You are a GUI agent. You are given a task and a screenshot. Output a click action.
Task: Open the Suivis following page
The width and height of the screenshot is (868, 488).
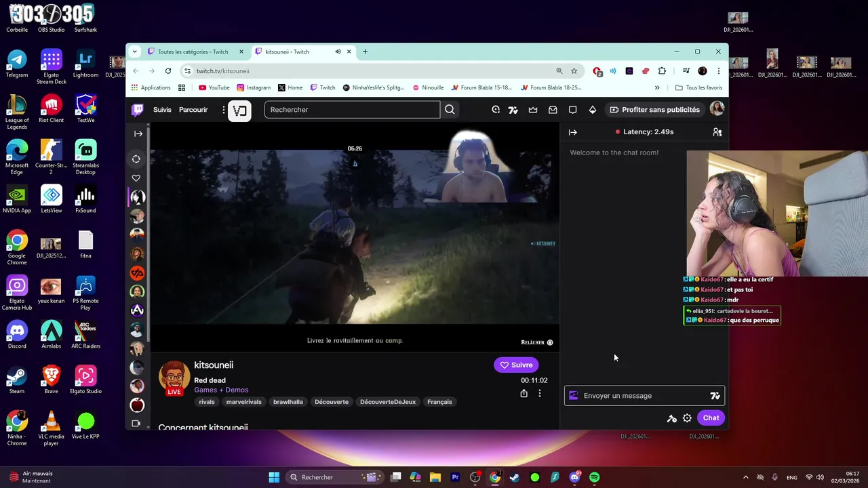tap(162, 110)
